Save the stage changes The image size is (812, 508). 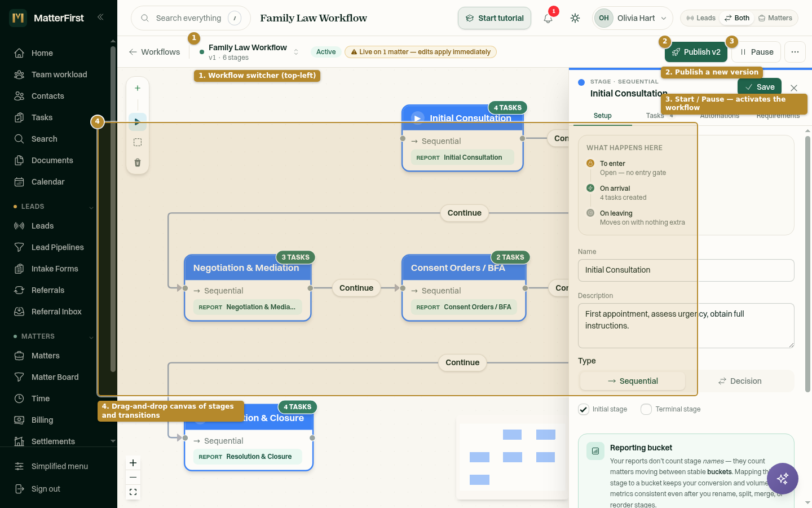click(760, 87)
